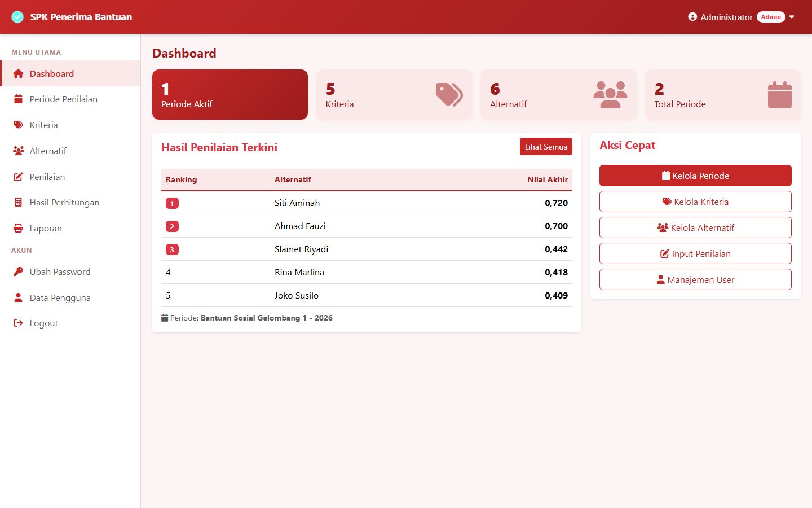Viewport: 812px width, 508px height.
Task: Click the 0,442 score value
Action: [556, 249]
